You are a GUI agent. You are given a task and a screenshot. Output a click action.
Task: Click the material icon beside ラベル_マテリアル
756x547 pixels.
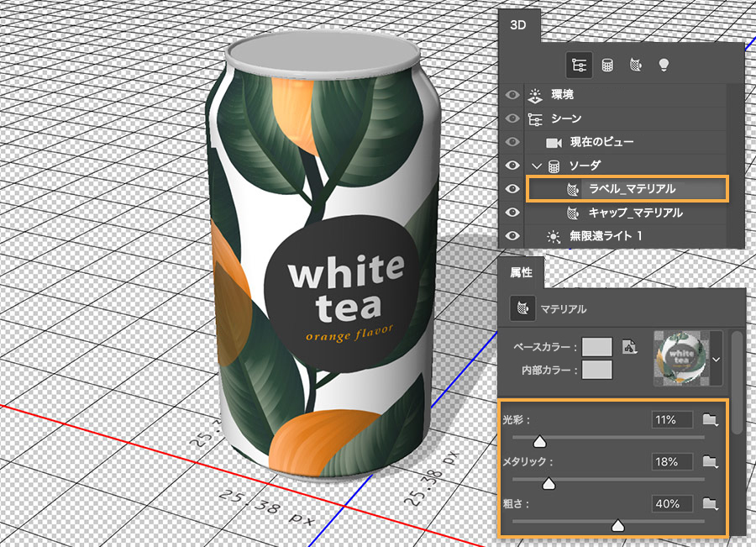[572, 190]
